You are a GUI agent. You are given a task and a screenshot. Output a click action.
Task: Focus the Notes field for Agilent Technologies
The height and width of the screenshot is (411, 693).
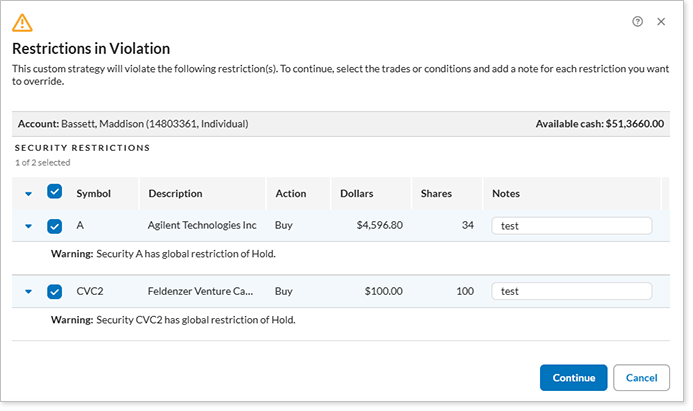tap(571, 226)
